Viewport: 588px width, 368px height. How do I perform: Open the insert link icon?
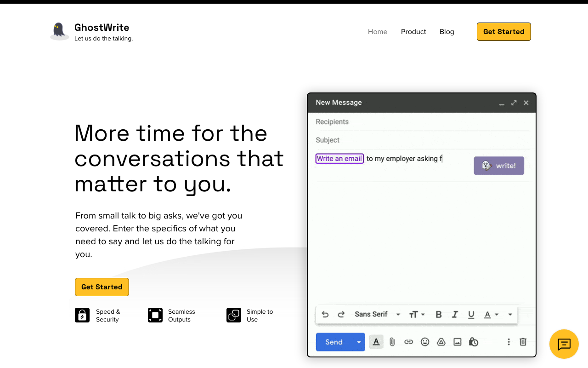pos(408,342)
